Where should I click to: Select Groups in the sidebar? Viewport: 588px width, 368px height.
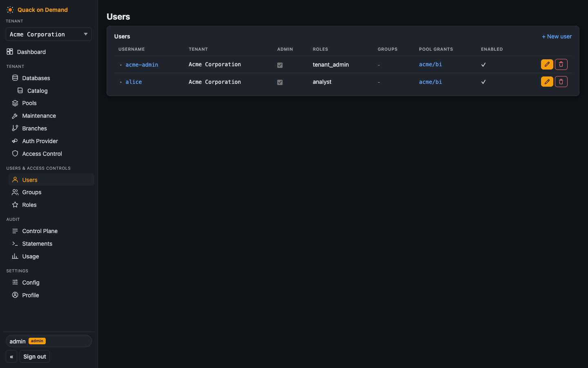click(51, 192)
